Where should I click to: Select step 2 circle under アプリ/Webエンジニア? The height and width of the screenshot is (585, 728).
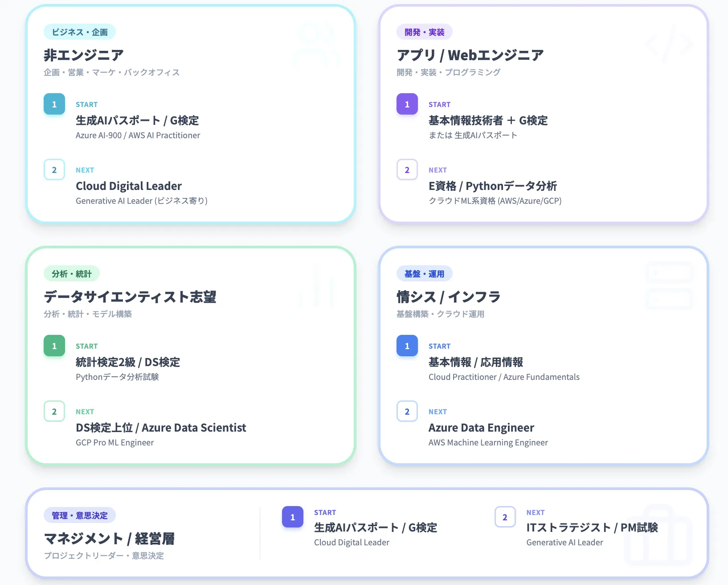[407, 169]
